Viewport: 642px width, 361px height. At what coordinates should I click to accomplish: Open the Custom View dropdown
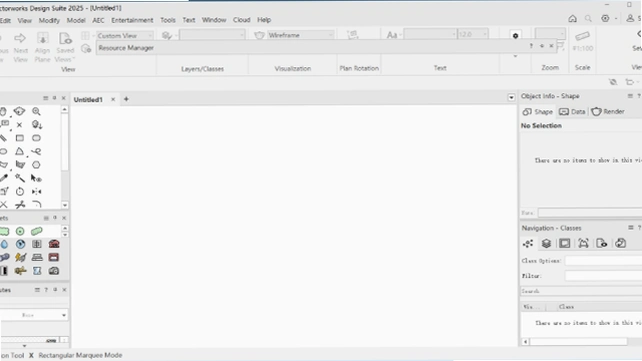coord(125,36)
